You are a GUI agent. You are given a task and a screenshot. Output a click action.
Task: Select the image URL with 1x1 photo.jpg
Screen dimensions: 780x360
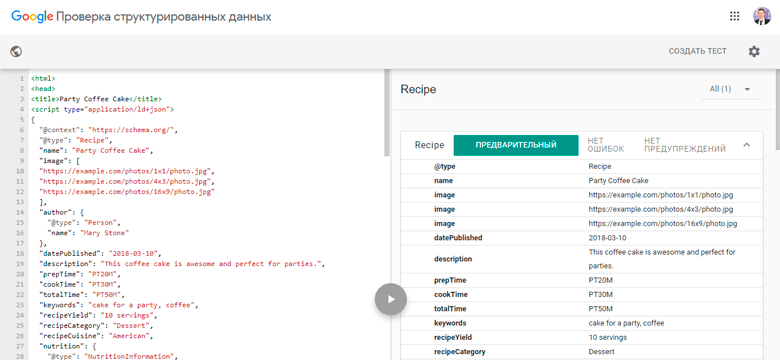coord(661,195)
